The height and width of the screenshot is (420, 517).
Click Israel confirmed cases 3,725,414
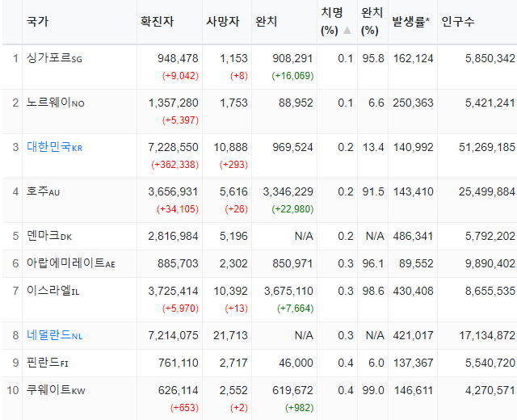pyautogui.click(x=173, y=291)
